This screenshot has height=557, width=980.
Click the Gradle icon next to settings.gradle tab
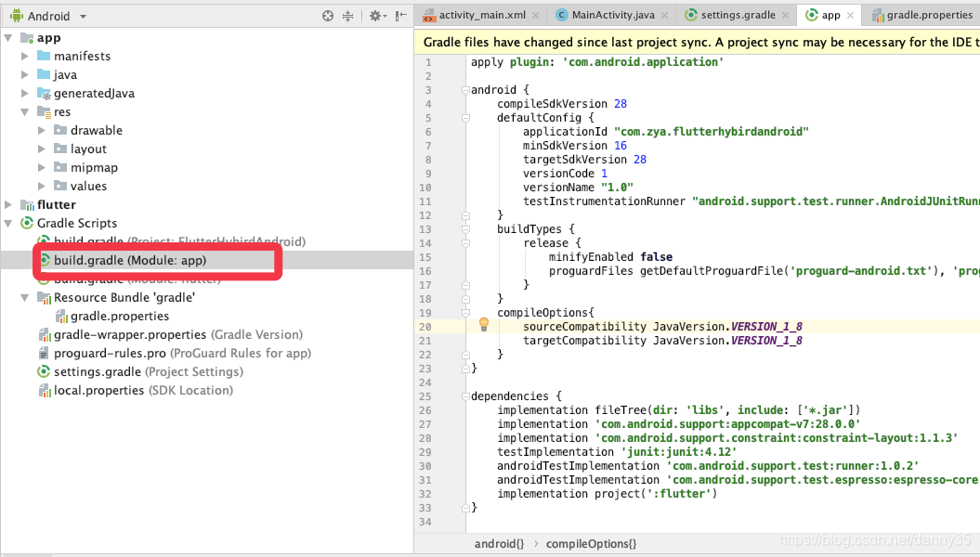coord(690,15)
